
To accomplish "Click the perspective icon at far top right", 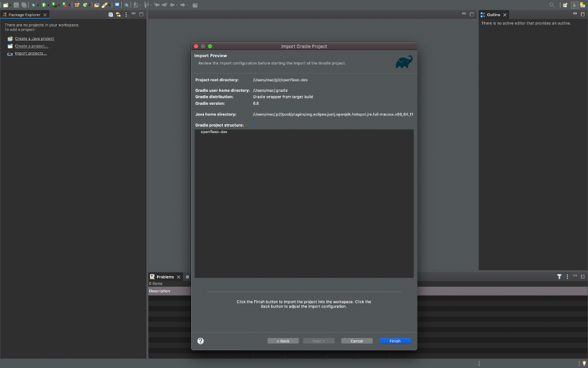I will click(x=582, y=5).
